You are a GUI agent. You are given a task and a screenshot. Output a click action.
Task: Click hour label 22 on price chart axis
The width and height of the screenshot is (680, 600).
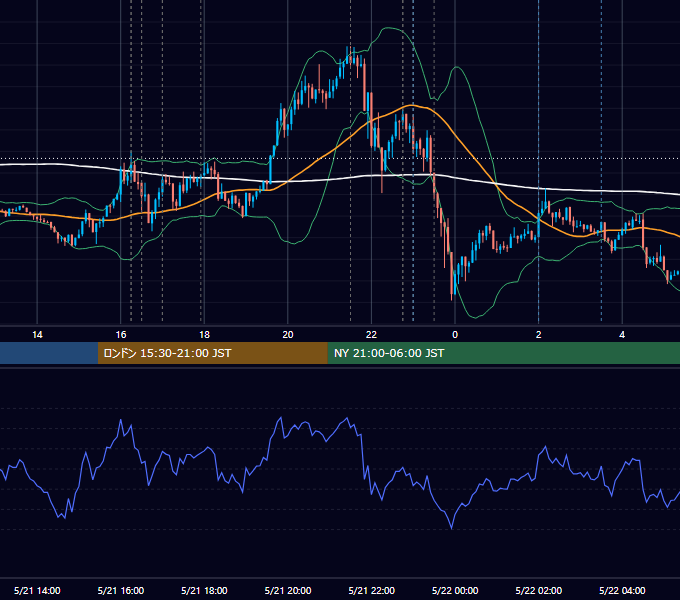(371, 335)
